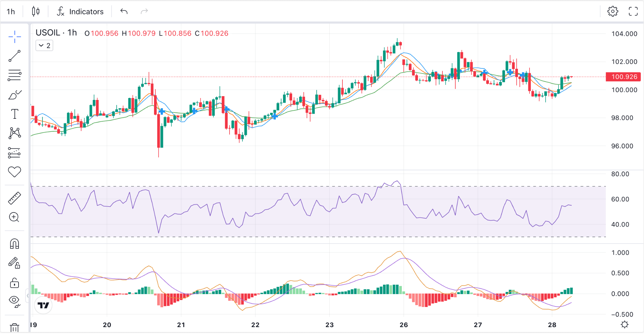Screen dimensions: 644x334
Task: Click the MACD 1.000 scale label
Action: coord(620,253)
